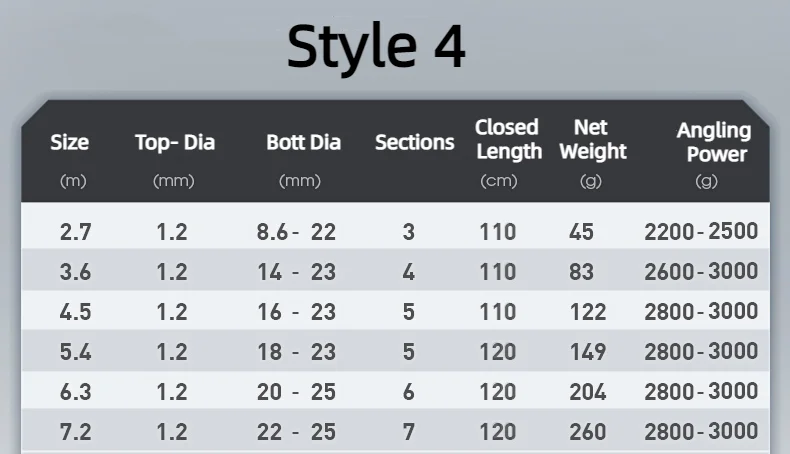Image resolution: width=790 pixels, height=454 pixels.
Task: Click the Top- Dia column header
Action: point(175,143)
